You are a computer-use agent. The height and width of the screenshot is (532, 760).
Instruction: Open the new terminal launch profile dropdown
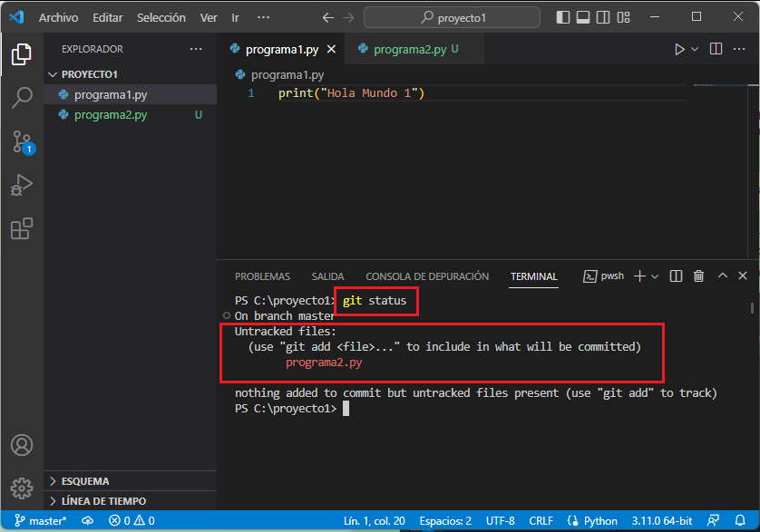655,276
